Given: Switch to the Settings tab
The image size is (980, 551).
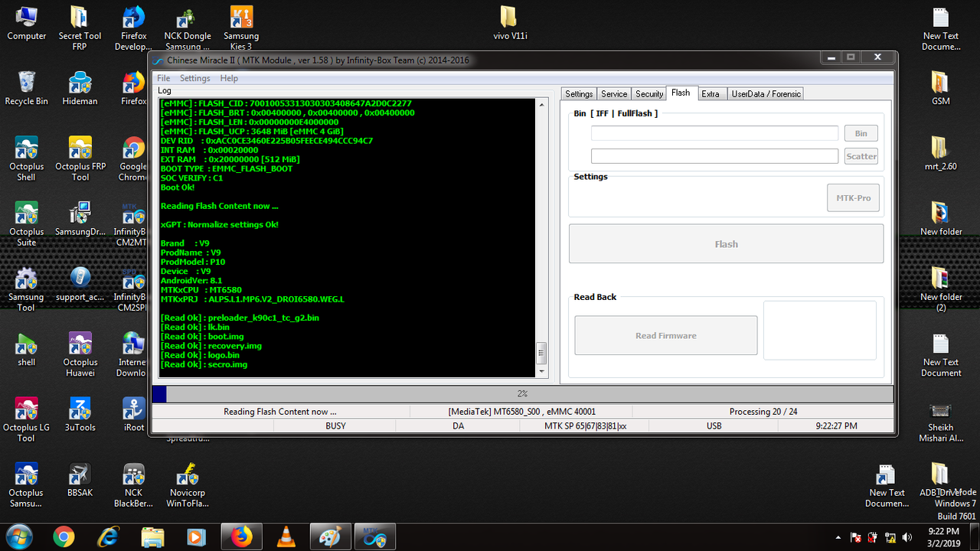Looking at the screenshot, I should (579, 94).
